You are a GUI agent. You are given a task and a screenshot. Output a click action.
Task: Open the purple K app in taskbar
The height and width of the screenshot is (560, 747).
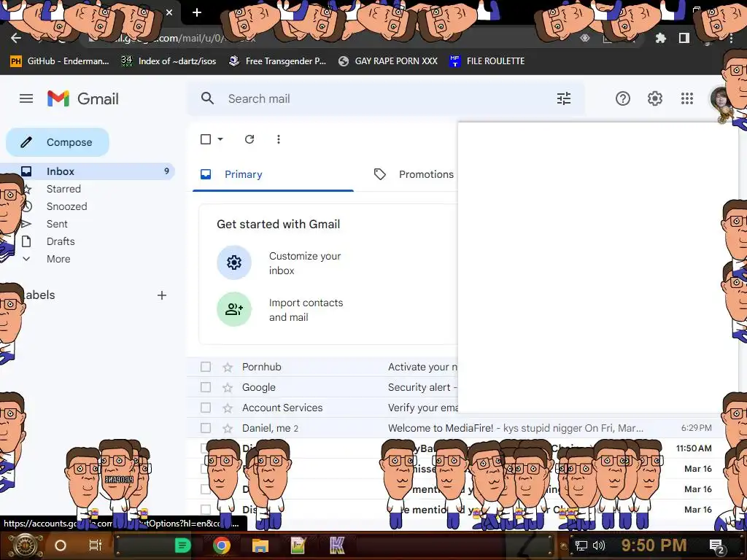[x=337, y=545]
